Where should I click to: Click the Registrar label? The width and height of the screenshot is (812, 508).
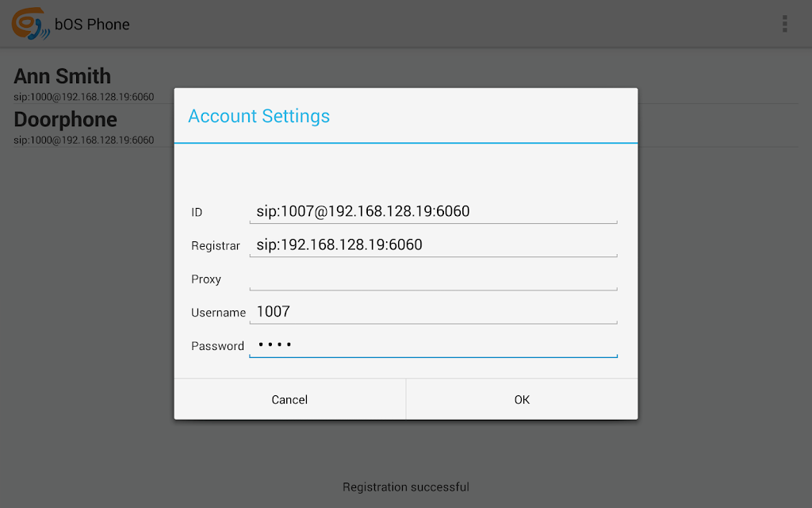[x=216, y=246]
